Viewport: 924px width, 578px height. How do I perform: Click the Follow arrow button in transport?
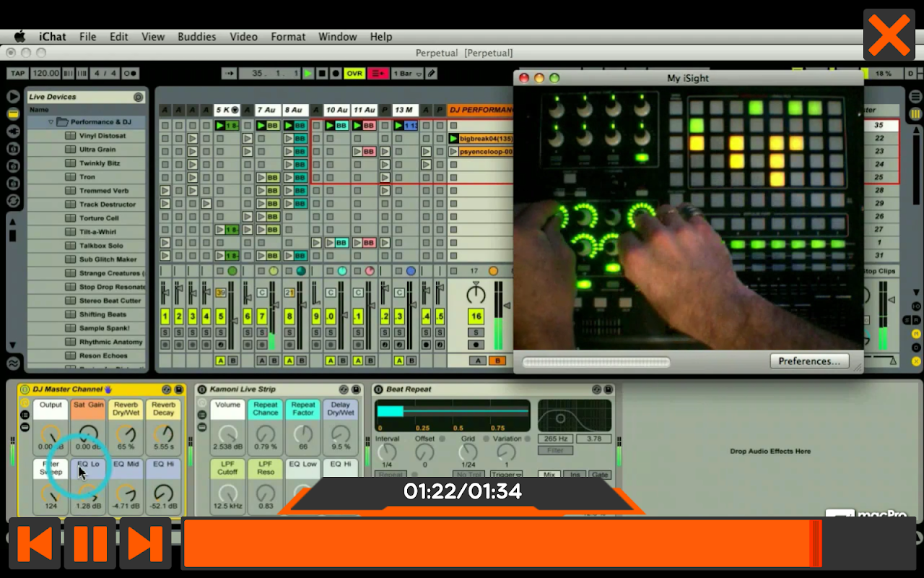(230, 74)
